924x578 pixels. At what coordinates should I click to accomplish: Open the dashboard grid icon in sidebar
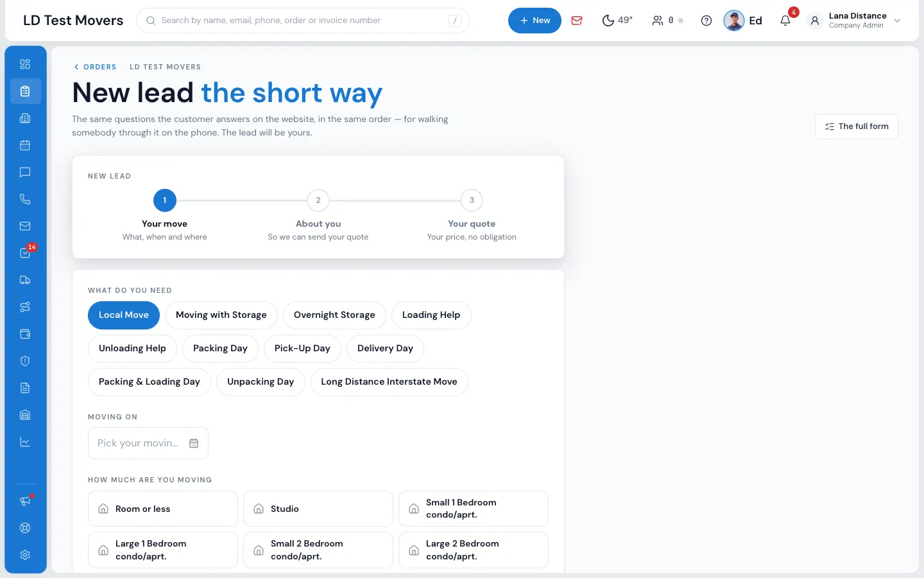25,64
